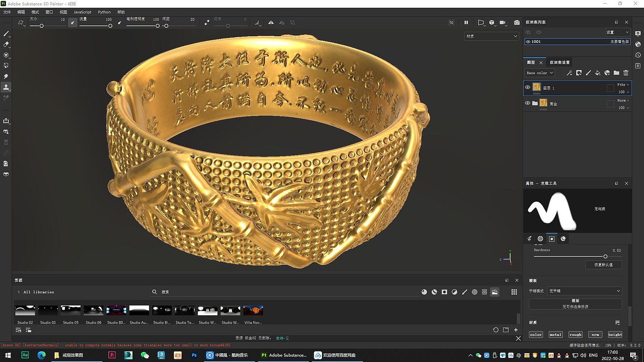The image size is (644, 362).
Task: Pause rendering with the pause icon
Action: [466, 23]
